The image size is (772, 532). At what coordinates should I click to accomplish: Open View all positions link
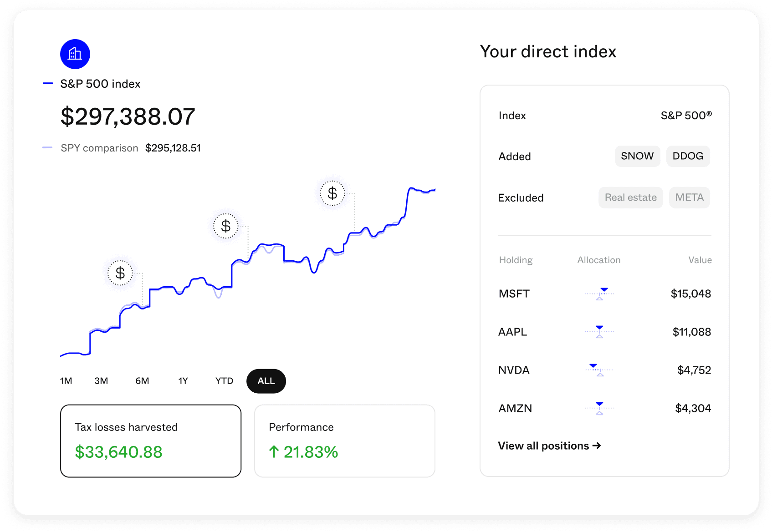pos(549,446)
